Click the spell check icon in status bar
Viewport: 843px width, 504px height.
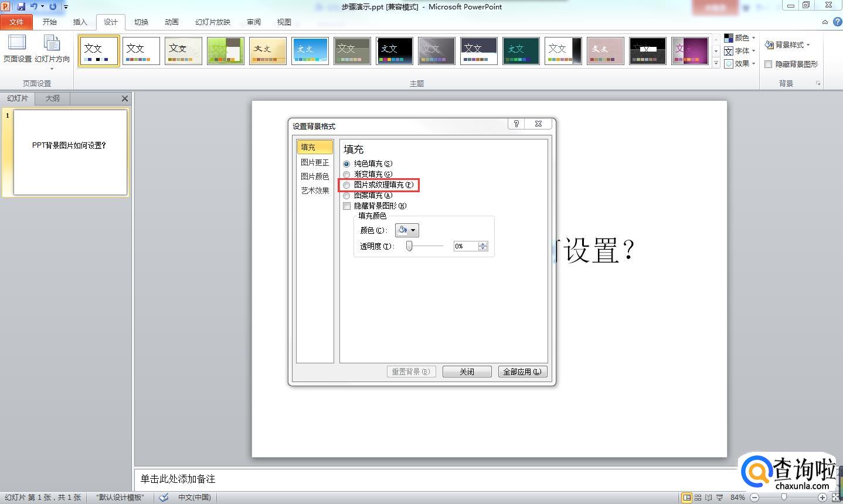click(x=164, y=497)
